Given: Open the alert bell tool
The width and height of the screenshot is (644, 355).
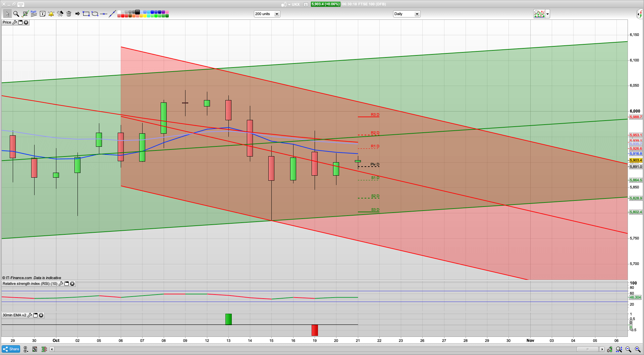Looking at the screenshot, I should (x=51, y=14).
